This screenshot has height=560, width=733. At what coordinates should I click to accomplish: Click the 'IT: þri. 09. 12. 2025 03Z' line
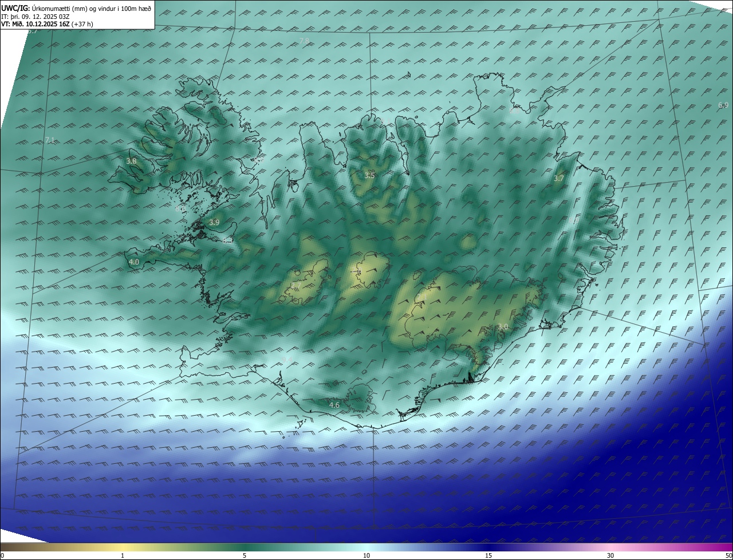pyautogui.click(x=36, y=16)
